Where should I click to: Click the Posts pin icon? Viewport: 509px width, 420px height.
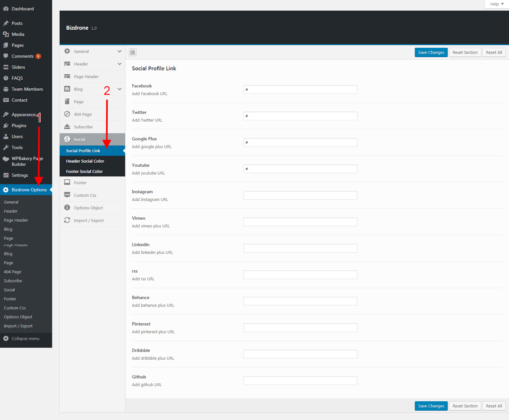point(6,23)
